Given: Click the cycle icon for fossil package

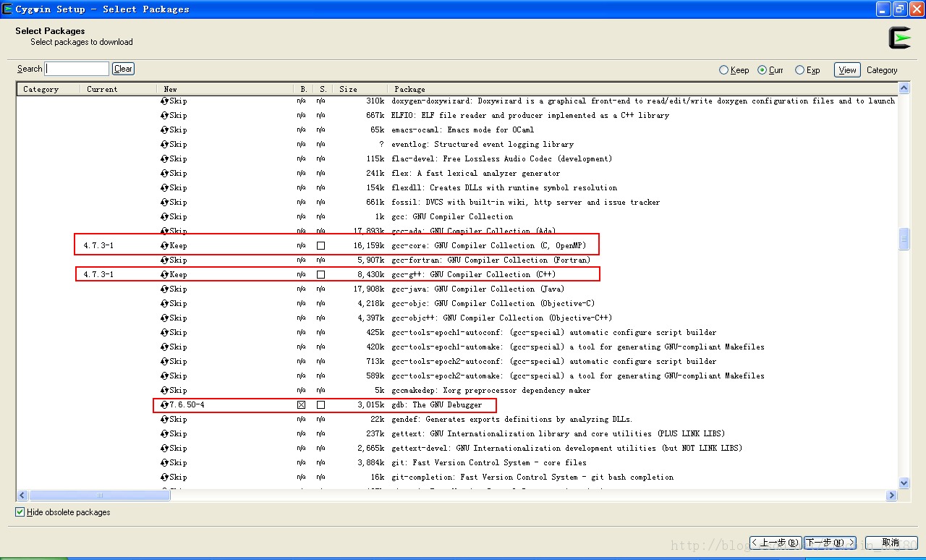Looking at the screenshot, I should point(165,202).
